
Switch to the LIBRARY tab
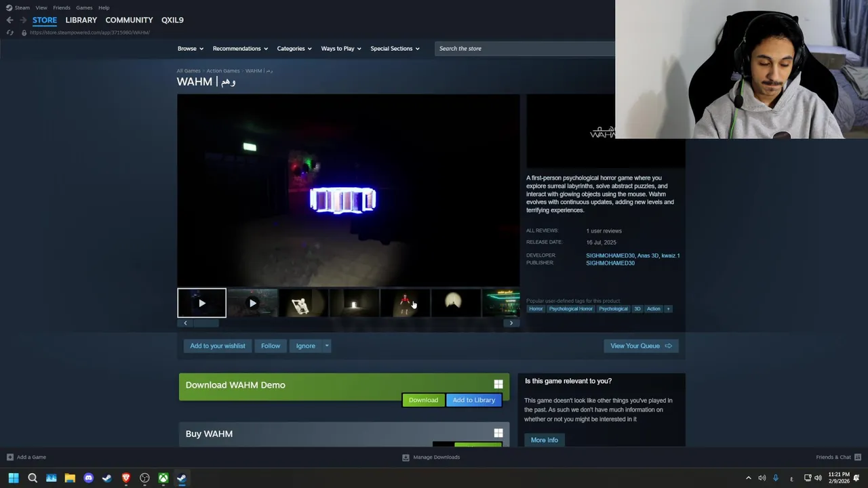coord(81,20)
